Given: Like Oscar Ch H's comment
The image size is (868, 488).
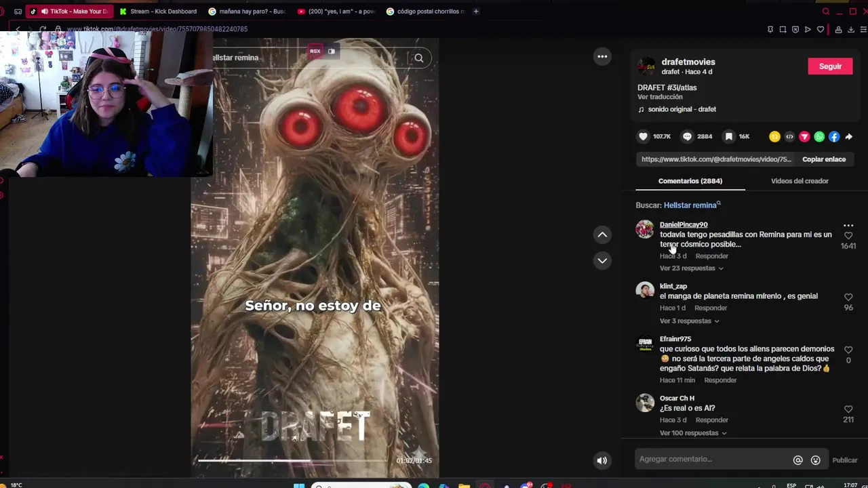Looking at the screenshot, I should click(x=848, y=409).
